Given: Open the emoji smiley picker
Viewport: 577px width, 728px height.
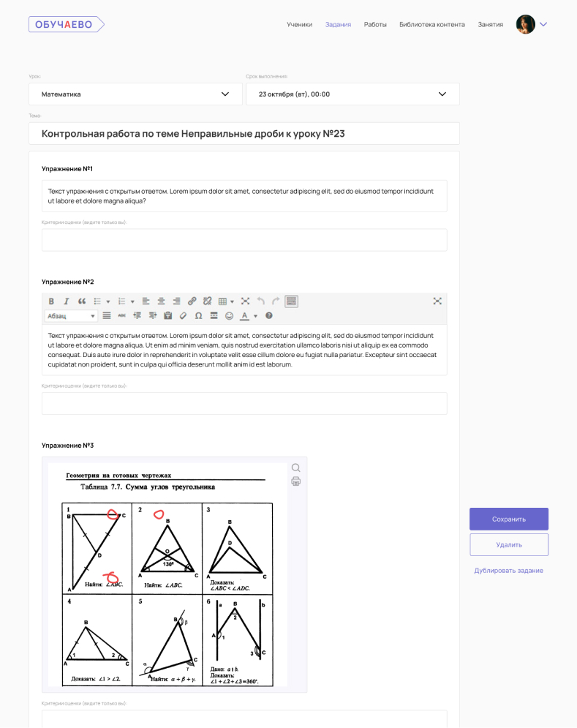Looking at the screenshot, I should pyautogui.click(x=229, y=316).
